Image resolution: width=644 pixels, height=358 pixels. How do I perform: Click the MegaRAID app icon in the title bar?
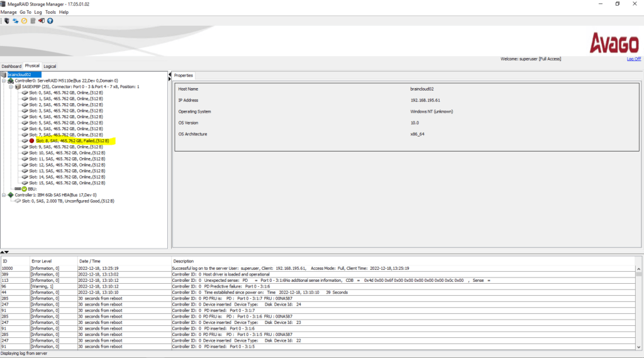click(3, 4)
